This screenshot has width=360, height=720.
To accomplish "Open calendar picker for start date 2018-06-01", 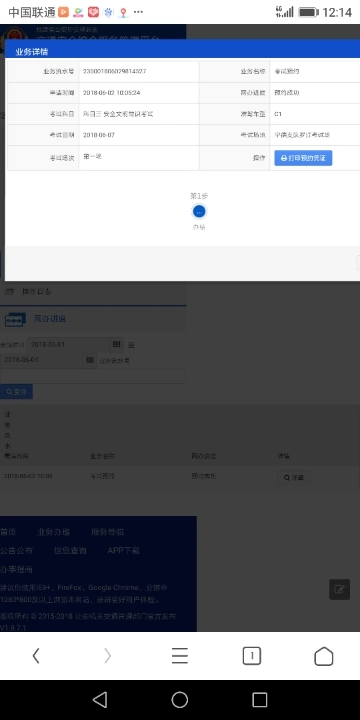I will 117,344.
